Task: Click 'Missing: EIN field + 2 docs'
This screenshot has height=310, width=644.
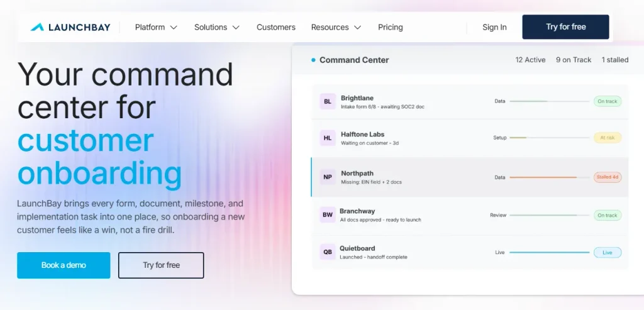Action: [371, 182]
